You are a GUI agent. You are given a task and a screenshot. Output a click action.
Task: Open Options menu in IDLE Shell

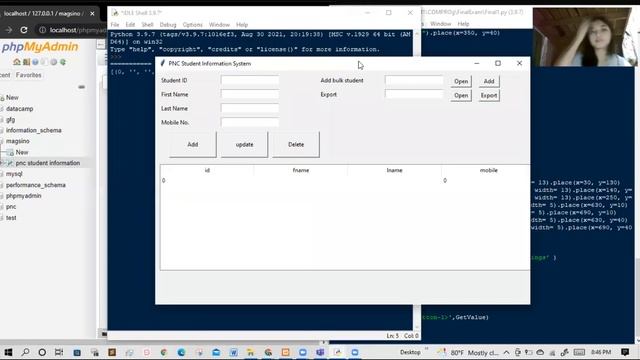(192, 25)
